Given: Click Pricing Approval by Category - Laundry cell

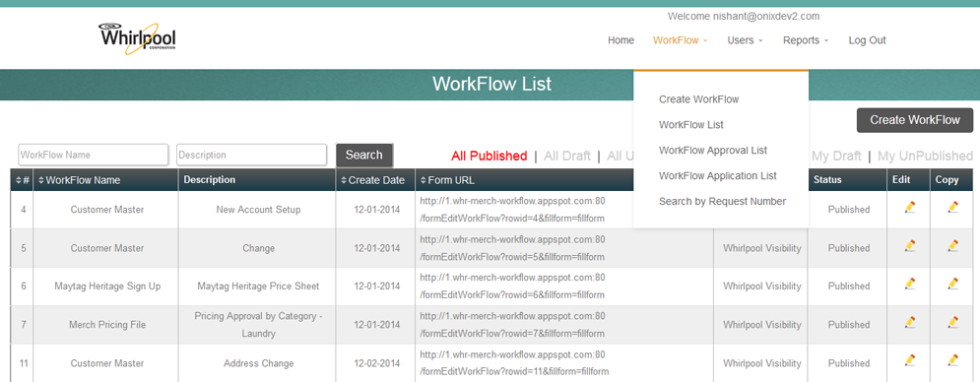Looking at the screenshot, I should (258, 325).
